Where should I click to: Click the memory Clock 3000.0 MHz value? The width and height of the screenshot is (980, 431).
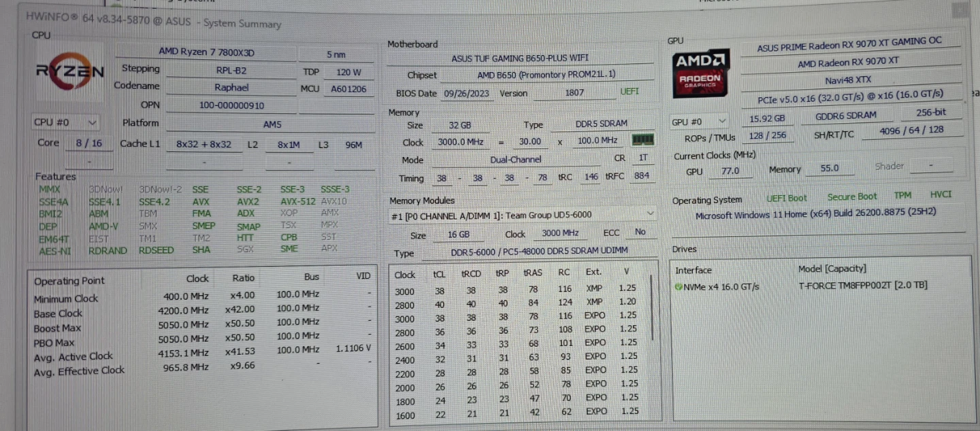coord(462,142)
